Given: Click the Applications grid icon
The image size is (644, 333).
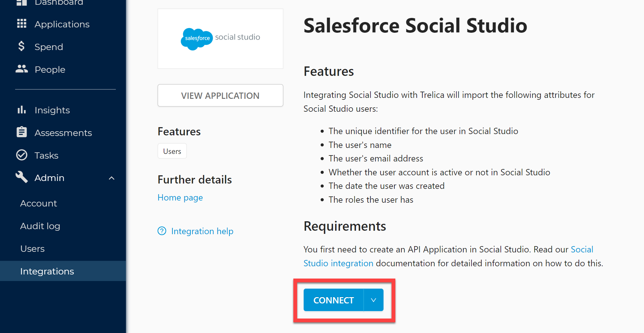Looking at the screenshot, I should coord(21,24).
